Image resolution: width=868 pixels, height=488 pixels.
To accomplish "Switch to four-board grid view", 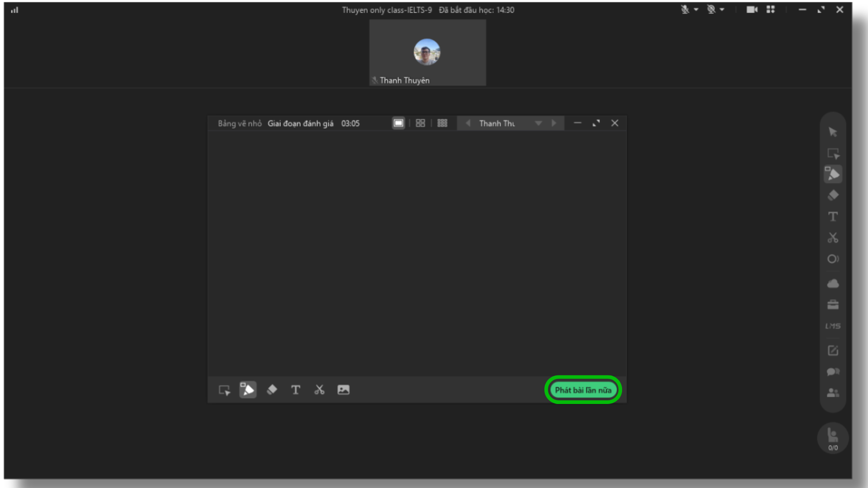I will coord(420,123).
